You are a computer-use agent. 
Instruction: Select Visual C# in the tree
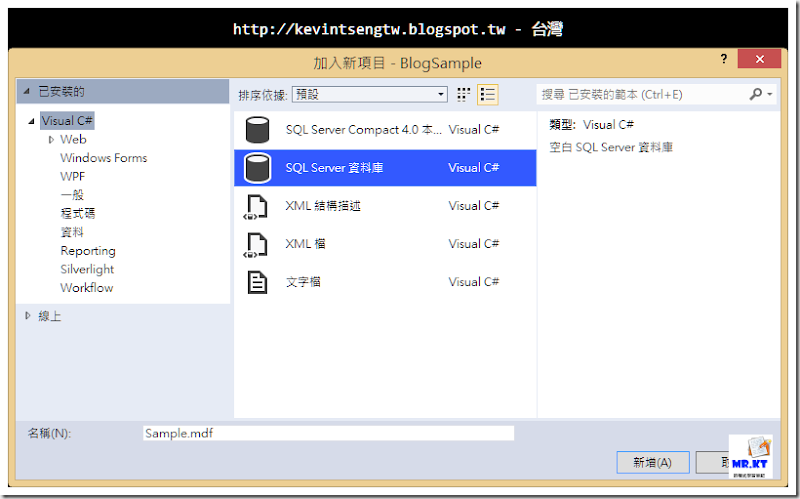pyautogui.click(x=67, y=121)
